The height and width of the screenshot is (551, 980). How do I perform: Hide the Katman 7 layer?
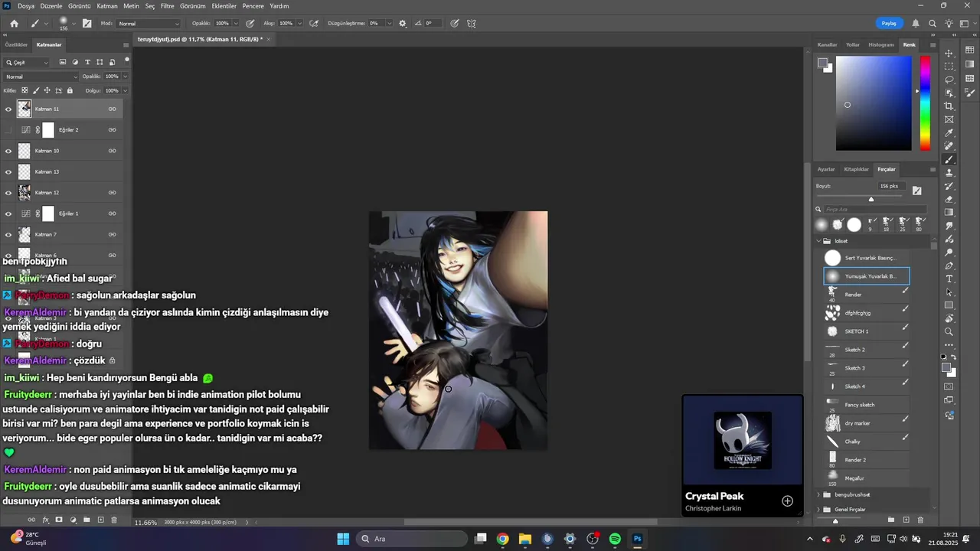coord(8,234)
